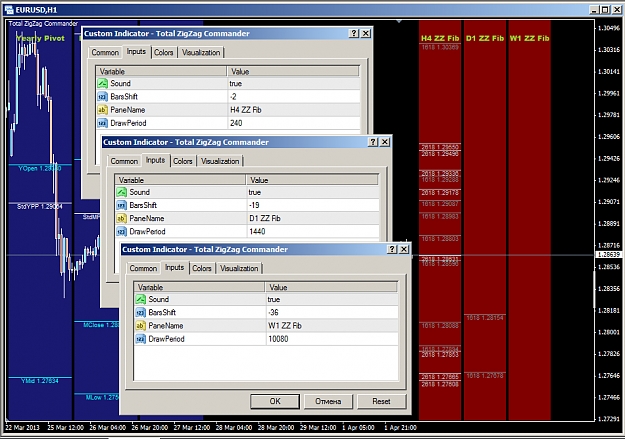625x439 pixels.
Task: Click the YMid 1.27634 level label
Action: 40,381
